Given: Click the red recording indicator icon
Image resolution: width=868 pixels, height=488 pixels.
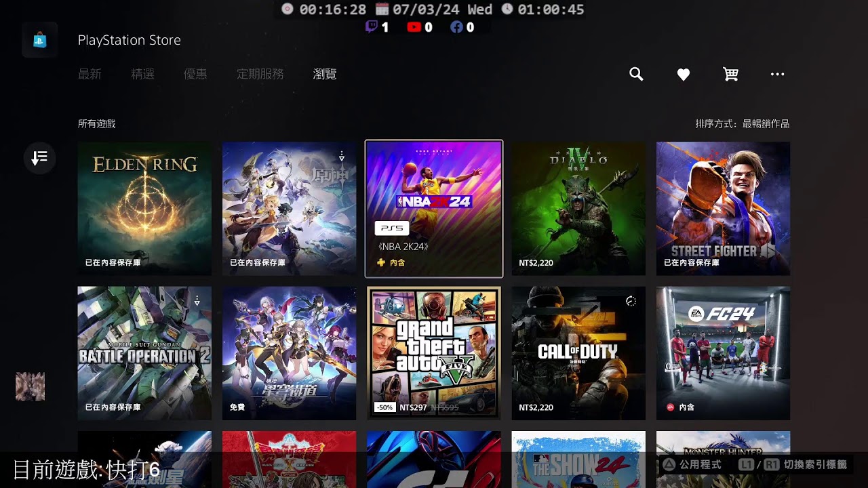Looking at the screenshot, I should (x=288, y=9).
